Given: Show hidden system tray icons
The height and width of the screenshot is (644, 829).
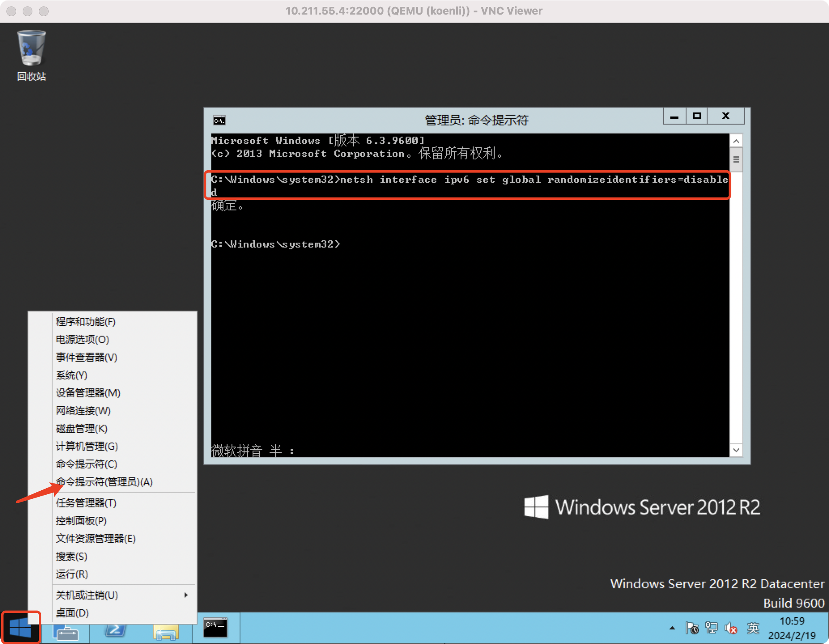Looking at the screenshot, I should [672, 628].
